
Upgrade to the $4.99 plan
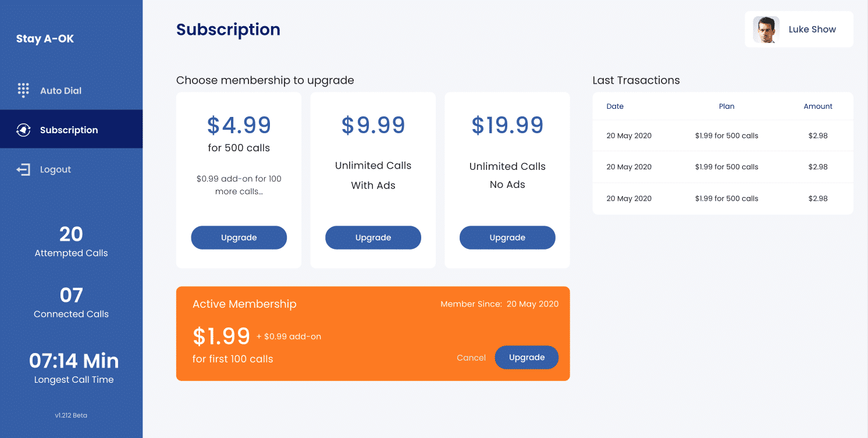click(239, 237)
